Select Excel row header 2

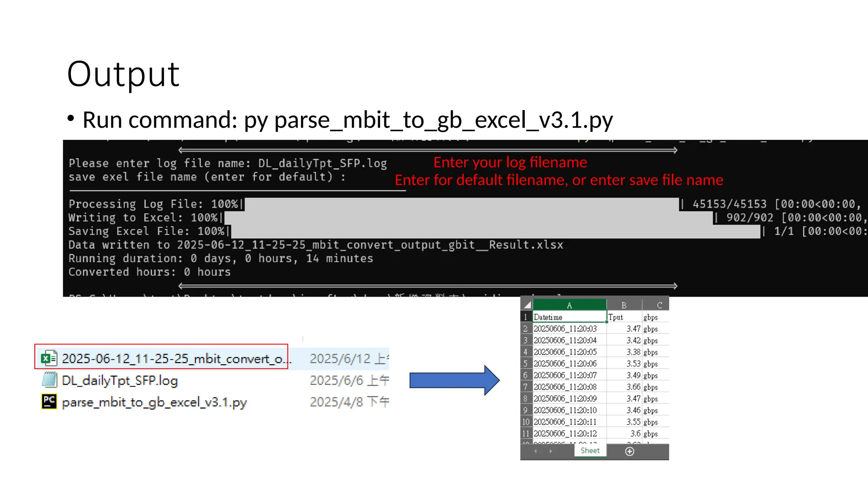[x=526, y=329]
